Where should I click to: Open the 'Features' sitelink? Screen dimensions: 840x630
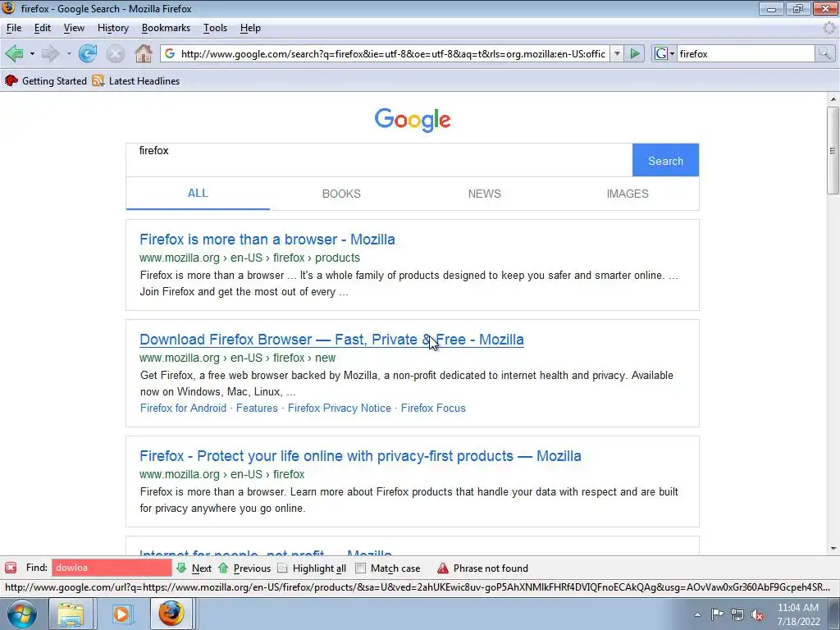(x=257, y=409)
